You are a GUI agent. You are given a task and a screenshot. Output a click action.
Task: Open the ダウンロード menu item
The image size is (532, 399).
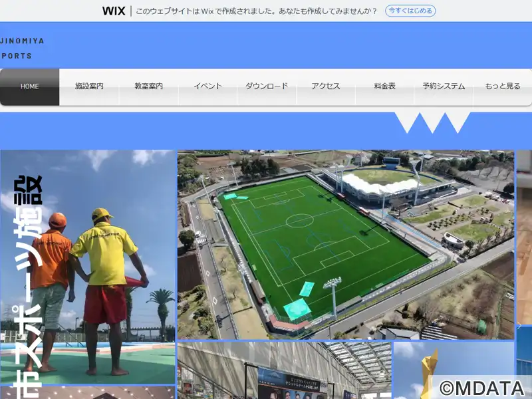coord(267,87)
